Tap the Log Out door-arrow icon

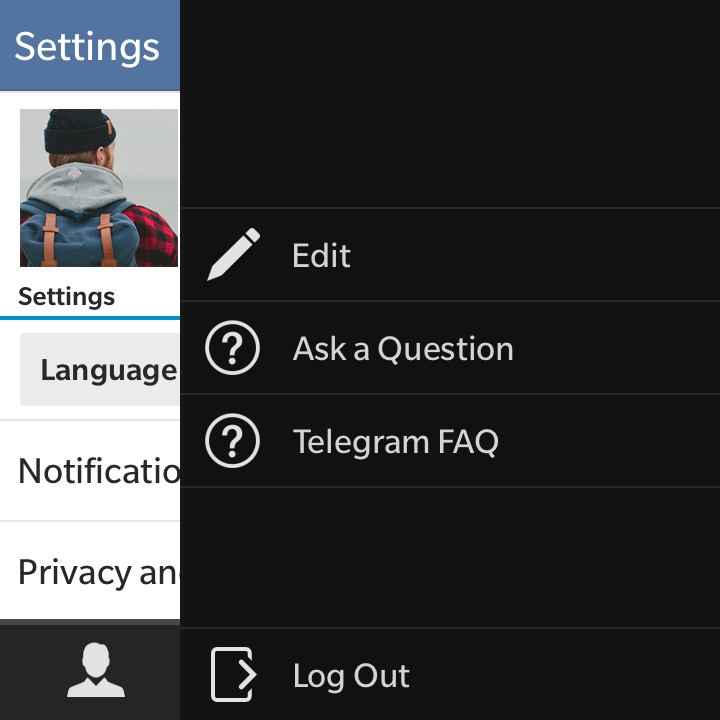point(234,675)
